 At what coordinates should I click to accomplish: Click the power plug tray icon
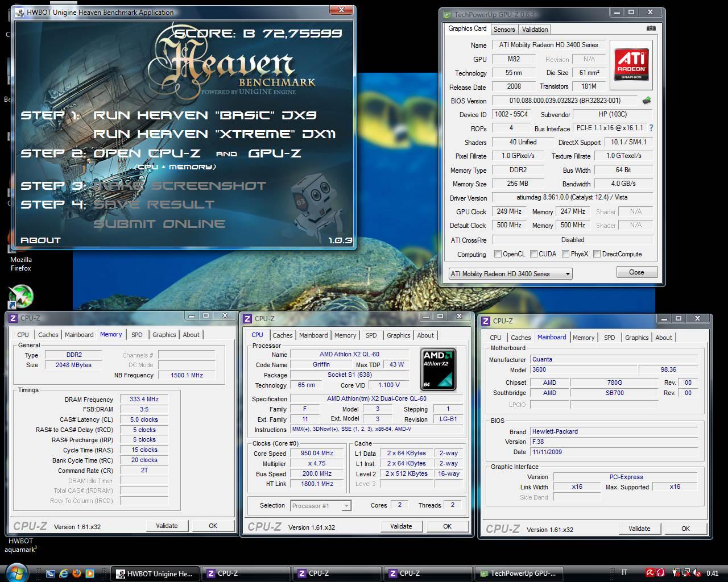tap(677, 573)
